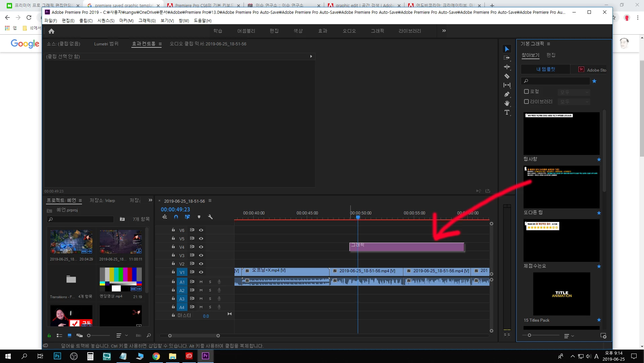Adjust project thumbnail zoom slider
The width and height of the screenshot is (644, 363).
(x=89, y=335)
